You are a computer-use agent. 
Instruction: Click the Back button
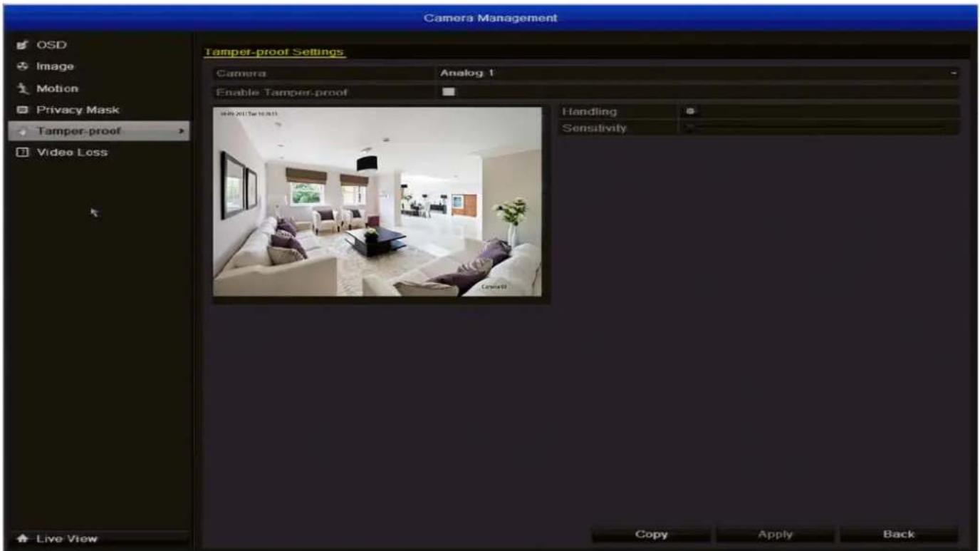[x=899, y=535]
